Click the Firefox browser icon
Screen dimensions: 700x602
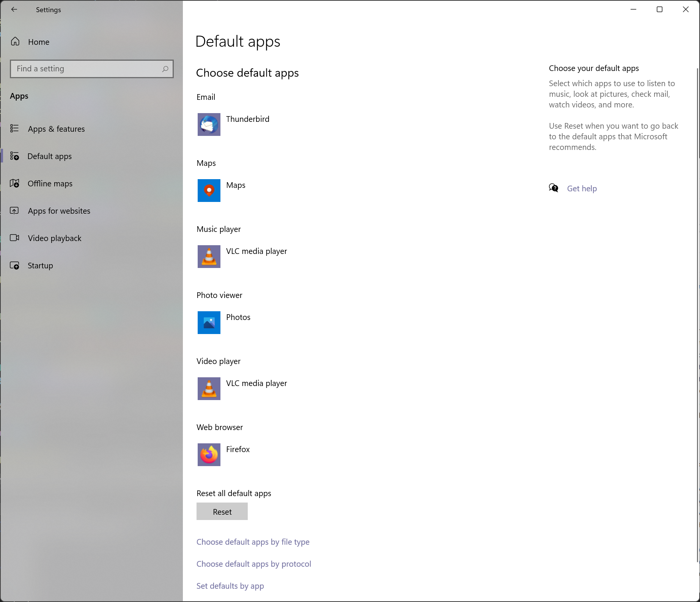click(209, 454)
